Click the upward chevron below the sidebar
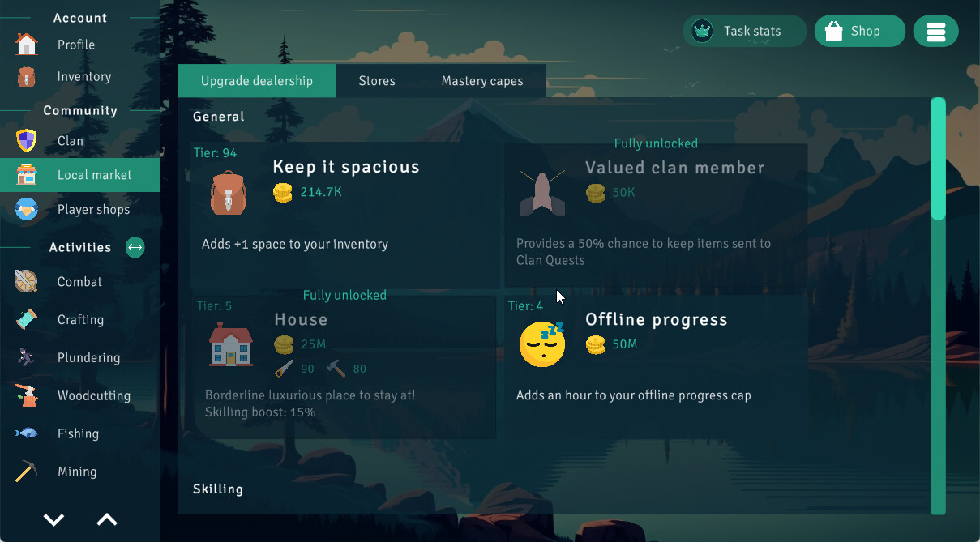 click(x=106, y=519)
